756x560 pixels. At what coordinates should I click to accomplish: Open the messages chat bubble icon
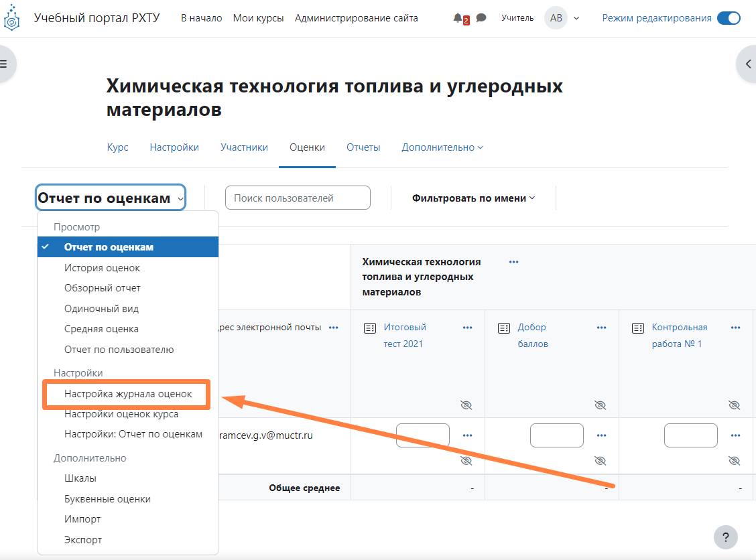pos(481,18)
